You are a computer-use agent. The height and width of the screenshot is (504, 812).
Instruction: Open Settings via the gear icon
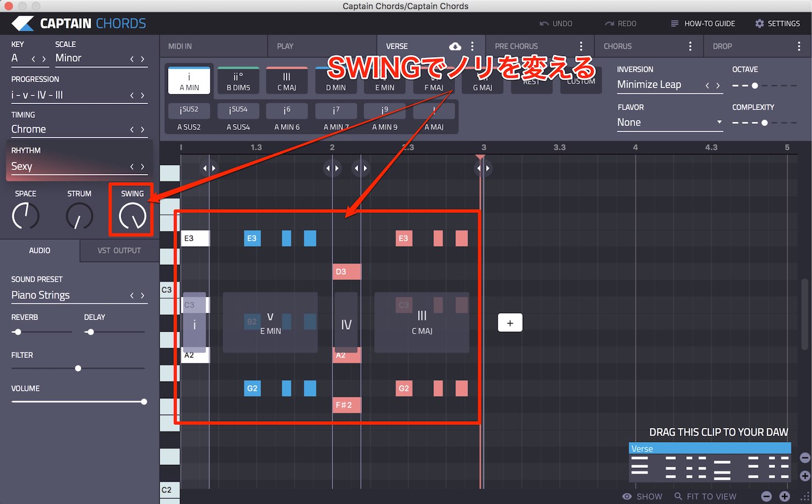coord(759,24)
